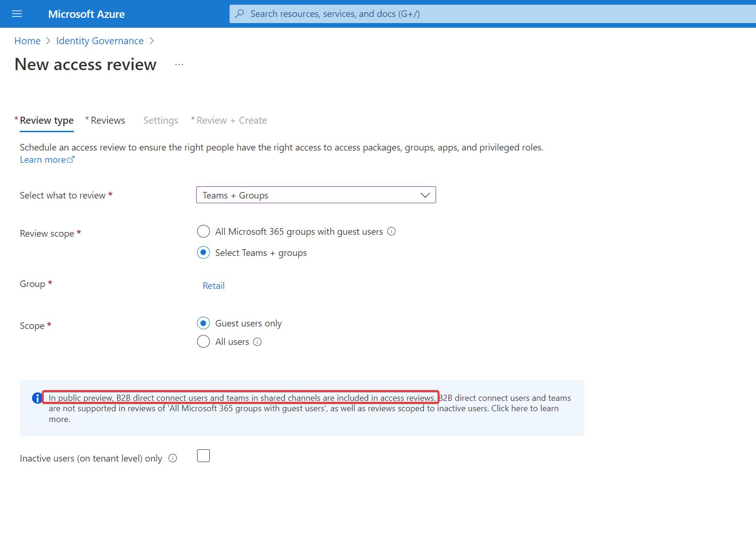Click the search magnifier icon
Image resolution: width=756 pixels, height=534 pixels.
click(x=240, y=14)
